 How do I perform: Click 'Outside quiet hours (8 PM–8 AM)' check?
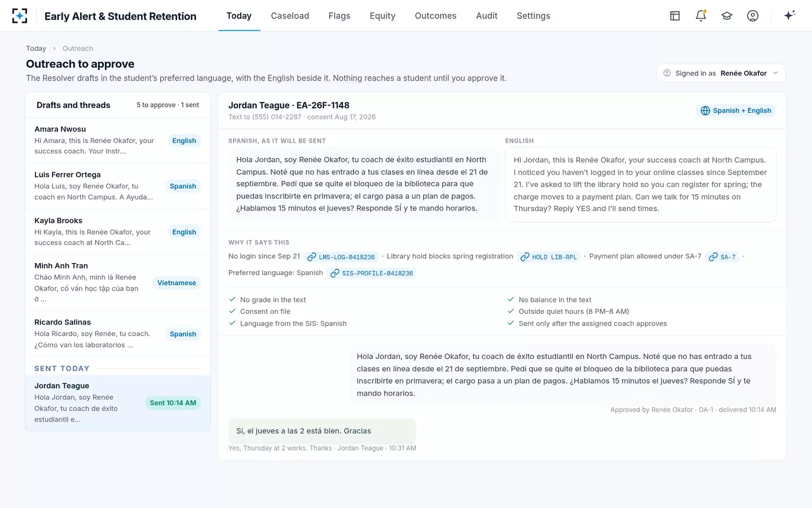pyautogui.click(x=568, y=312)
